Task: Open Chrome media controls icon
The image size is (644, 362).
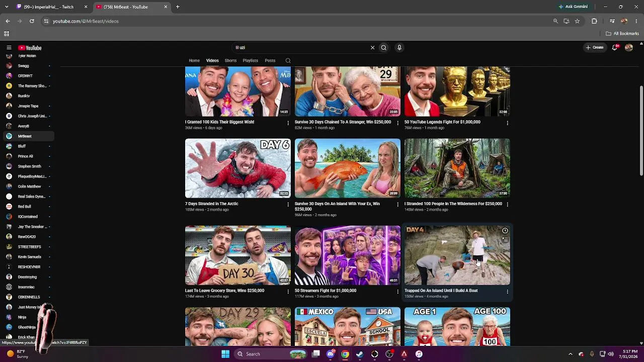Action: (612, 21)
